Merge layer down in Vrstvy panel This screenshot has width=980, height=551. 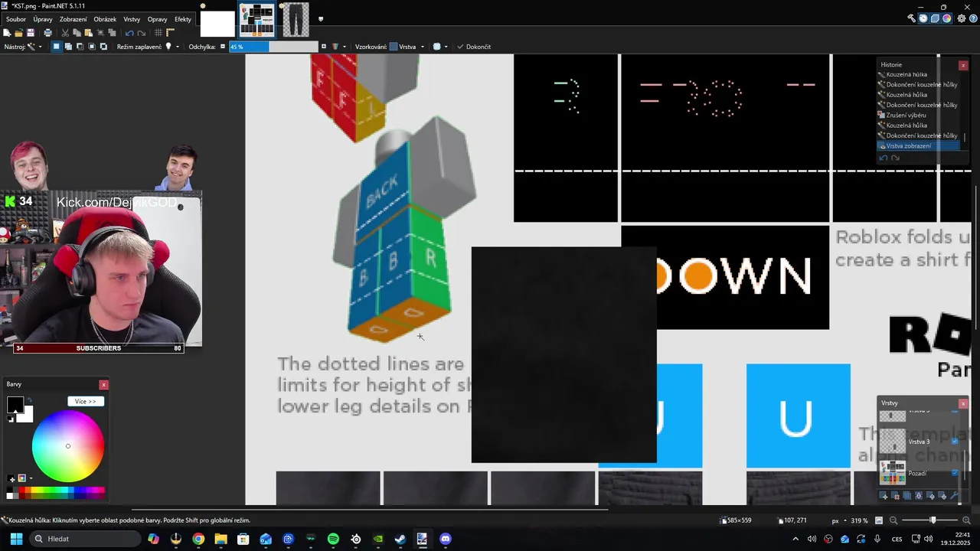(x=919, y=496)
